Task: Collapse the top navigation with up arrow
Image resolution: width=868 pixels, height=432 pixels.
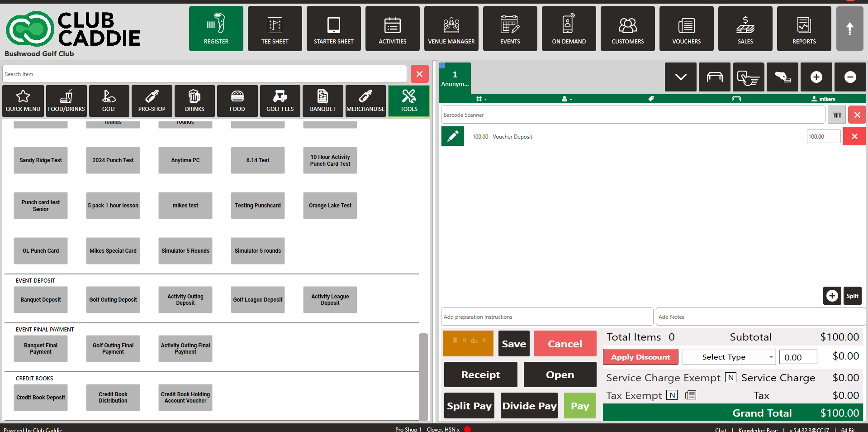Action: pos(849,29)
